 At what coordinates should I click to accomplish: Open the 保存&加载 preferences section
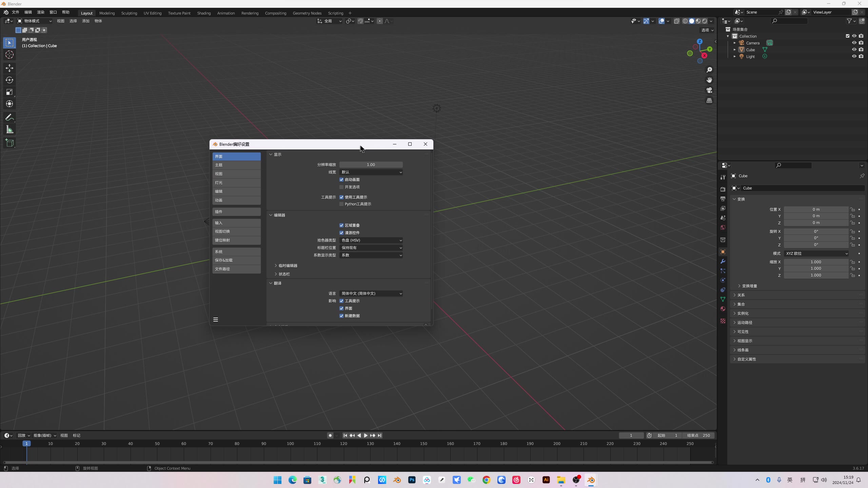point(237,260)
